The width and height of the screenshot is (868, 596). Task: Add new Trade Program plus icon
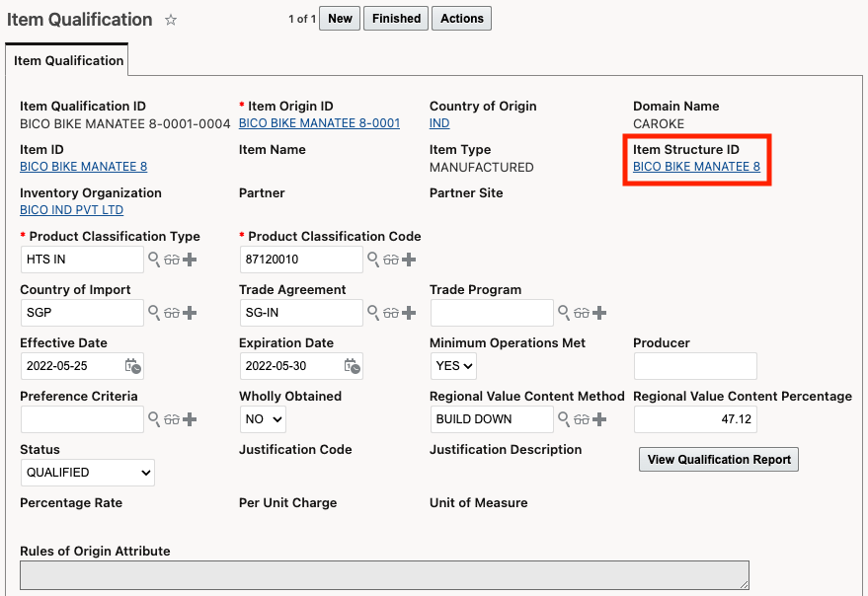pos(598,312)
